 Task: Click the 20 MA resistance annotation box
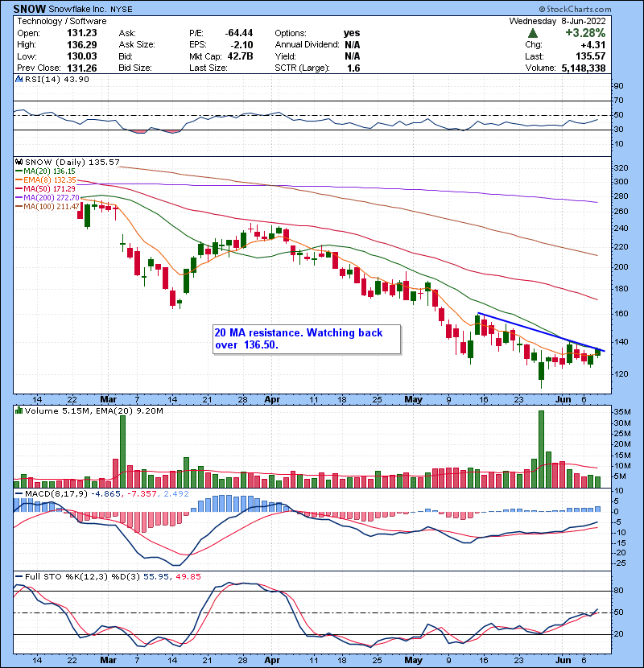pos(307,339)
